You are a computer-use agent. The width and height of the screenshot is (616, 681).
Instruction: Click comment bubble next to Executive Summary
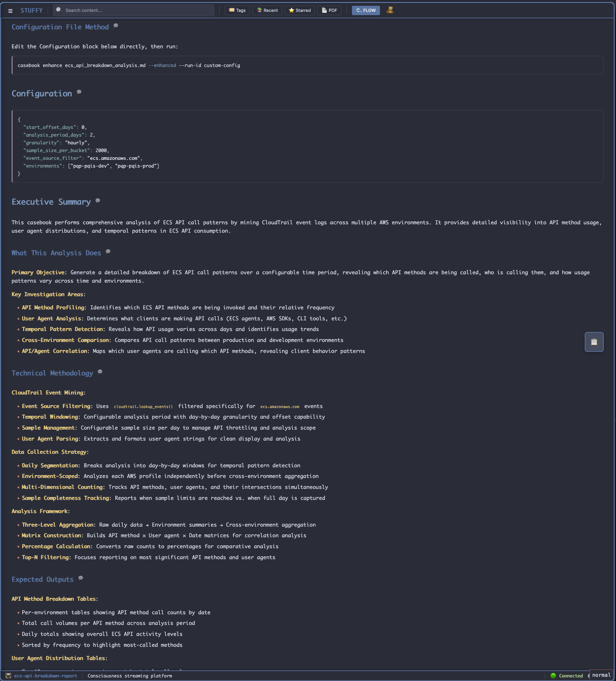point(98,201)
